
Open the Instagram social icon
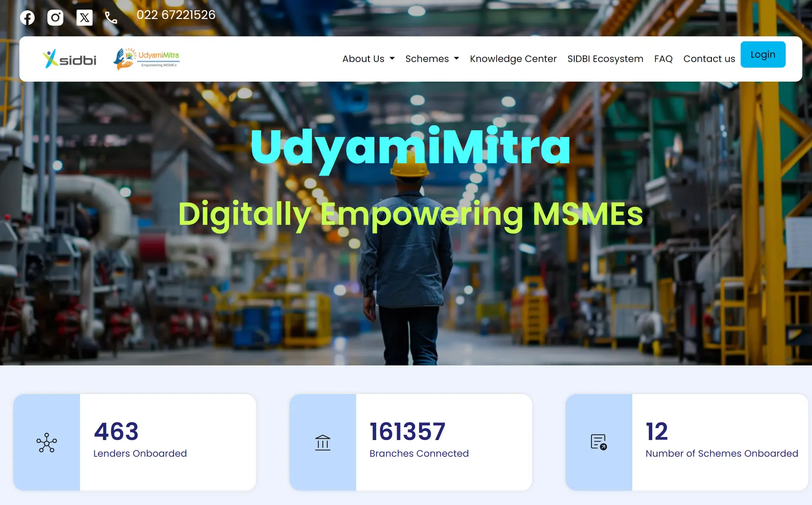55,18
